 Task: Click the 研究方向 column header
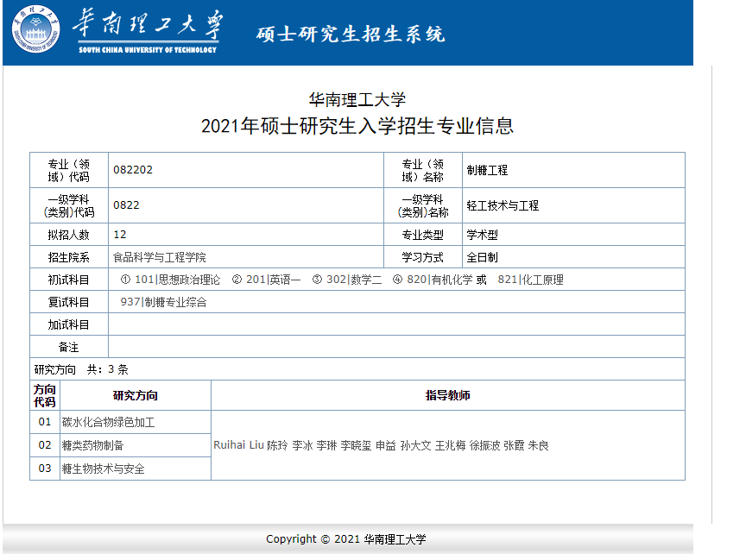tap(136, 395)
